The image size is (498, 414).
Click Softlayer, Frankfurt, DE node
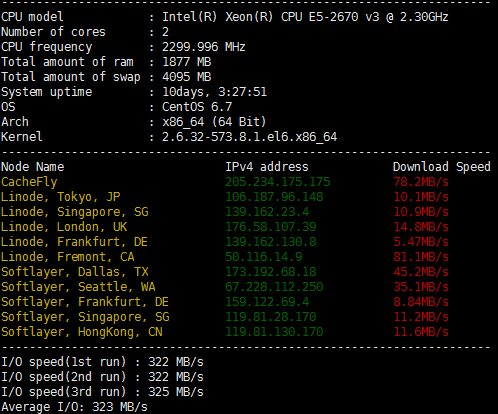85,302
